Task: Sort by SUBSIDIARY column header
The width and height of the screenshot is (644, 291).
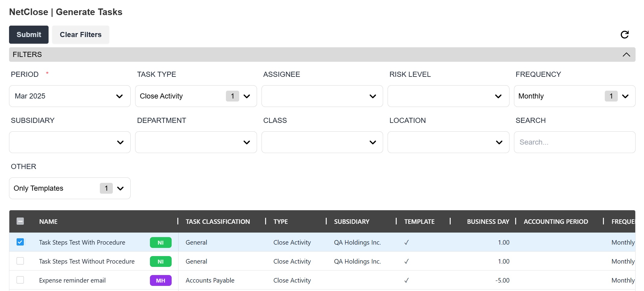Action: pyautogui.click(x=351, y=222)
